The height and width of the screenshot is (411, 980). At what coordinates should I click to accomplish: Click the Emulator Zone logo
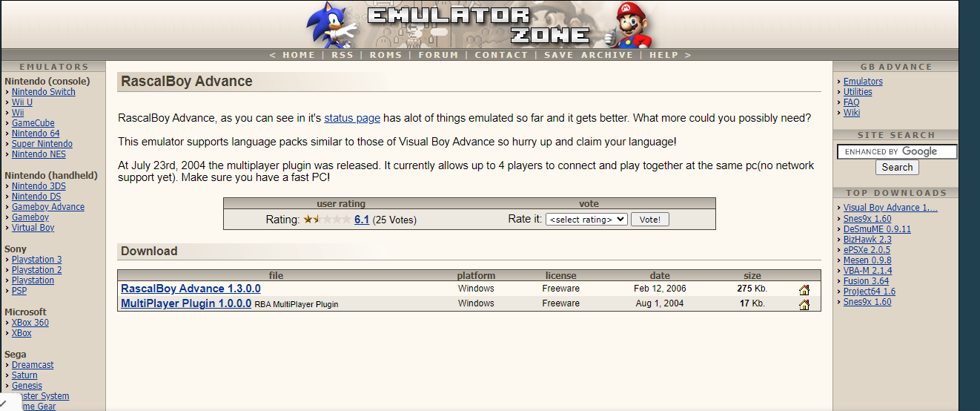(x=480, y=24)
